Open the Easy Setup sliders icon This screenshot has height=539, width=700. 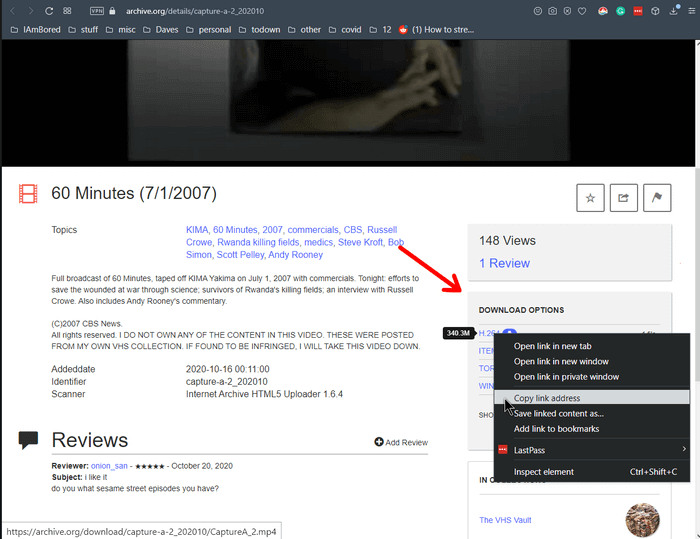click(x=692, y=11)
